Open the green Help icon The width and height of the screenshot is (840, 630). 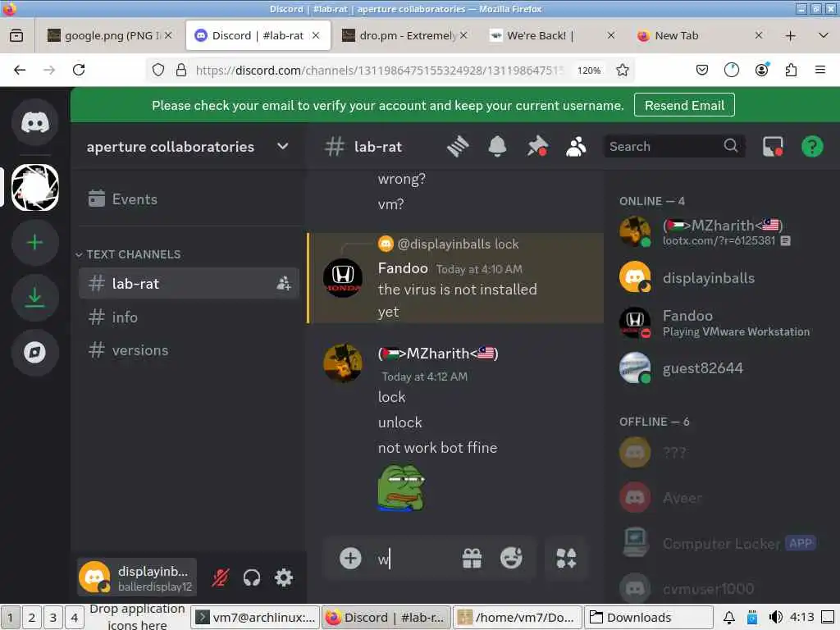pyautogui.click(x=812, y=146)
